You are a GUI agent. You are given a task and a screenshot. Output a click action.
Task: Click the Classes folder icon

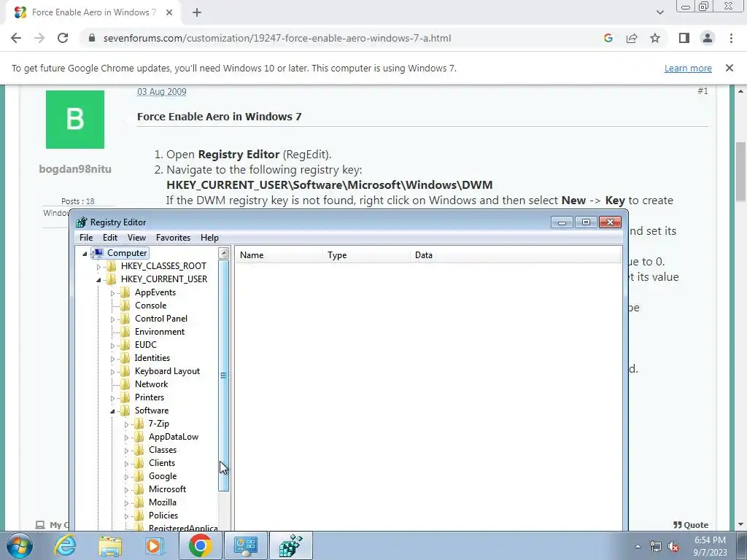[x=139, y=449]
